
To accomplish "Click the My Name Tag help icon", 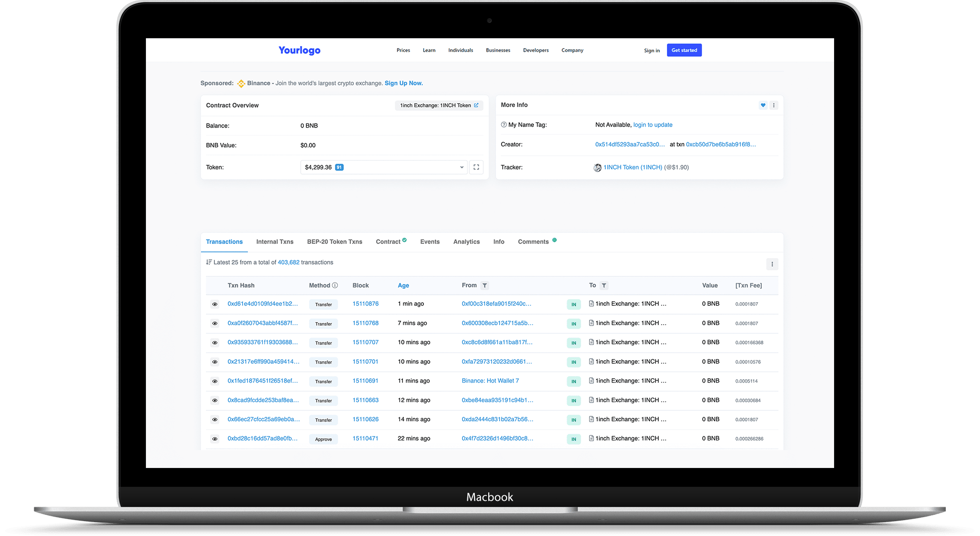I will [504, 125].
